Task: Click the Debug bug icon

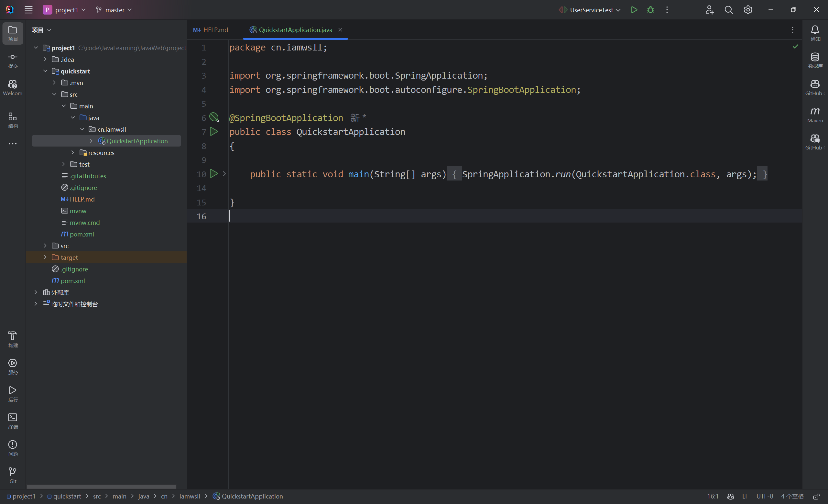Action: click(650, 10)
